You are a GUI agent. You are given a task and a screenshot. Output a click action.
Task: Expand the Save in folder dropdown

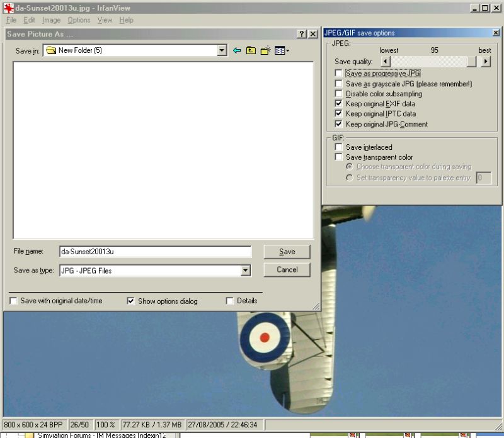221,51
